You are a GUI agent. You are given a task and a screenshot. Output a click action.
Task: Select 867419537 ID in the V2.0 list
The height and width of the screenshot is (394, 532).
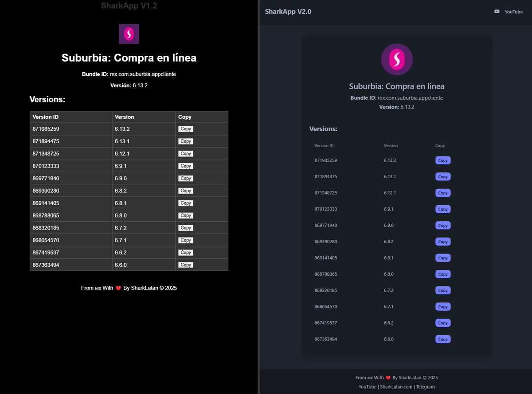(326, 323)
